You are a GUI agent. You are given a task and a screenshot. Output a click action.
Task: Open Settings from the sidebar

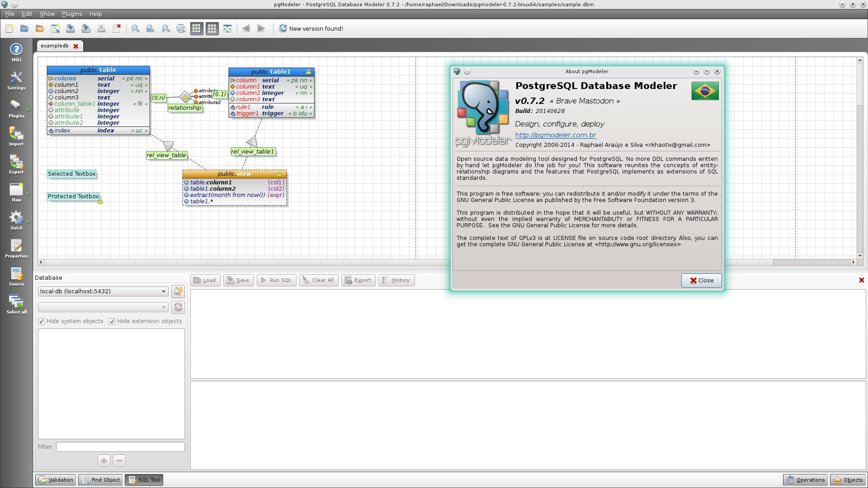16,80
